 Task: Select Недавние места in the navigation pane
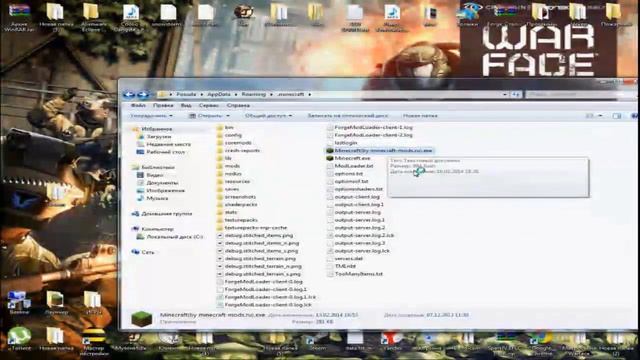168,144
